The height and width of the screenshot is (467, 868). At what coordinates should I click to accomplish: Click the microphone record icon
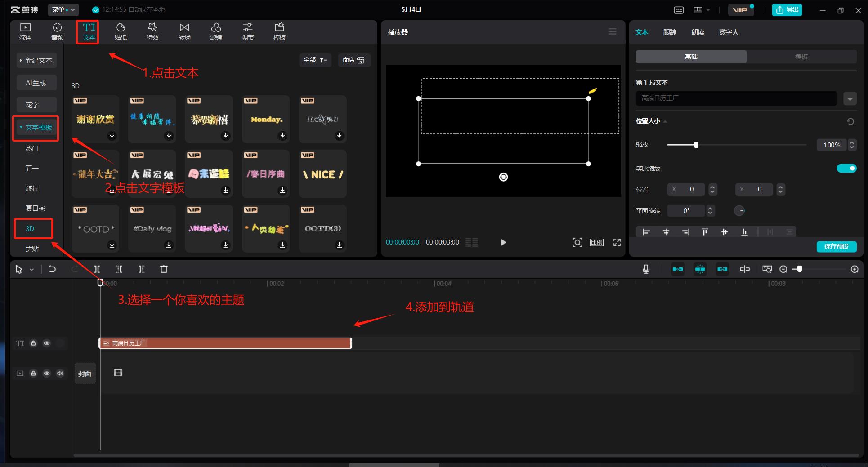click(x=646, y=269)
